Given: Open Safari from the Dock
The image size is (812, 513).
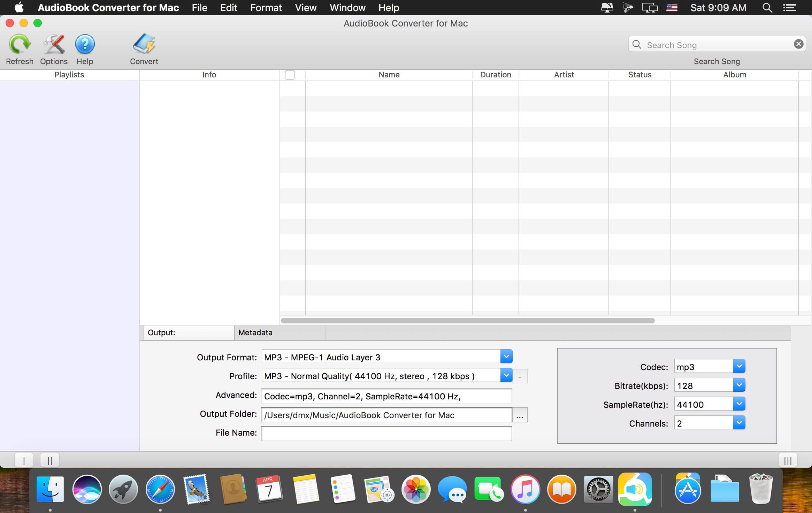Looking at the screenshot, I should 160,489.
